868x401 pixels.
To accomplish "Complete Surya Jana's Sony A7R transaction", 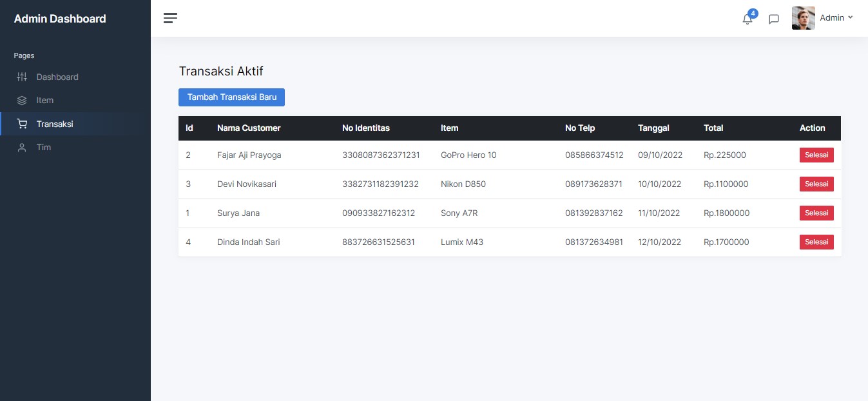I will (x=816, y=213).
